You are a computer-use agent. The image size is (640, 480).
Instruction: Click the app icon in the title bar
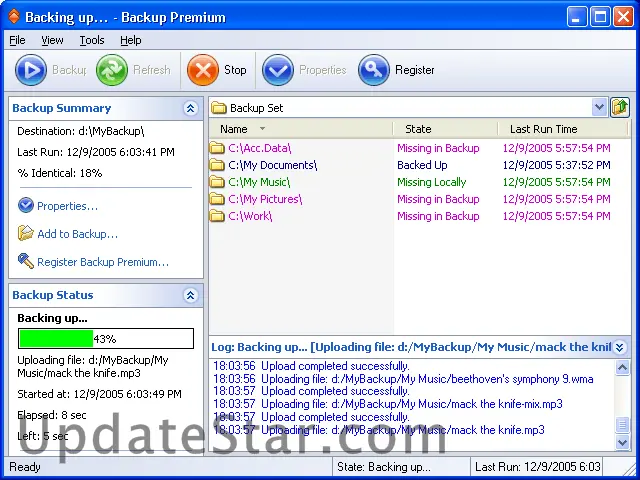pos(14,16)
